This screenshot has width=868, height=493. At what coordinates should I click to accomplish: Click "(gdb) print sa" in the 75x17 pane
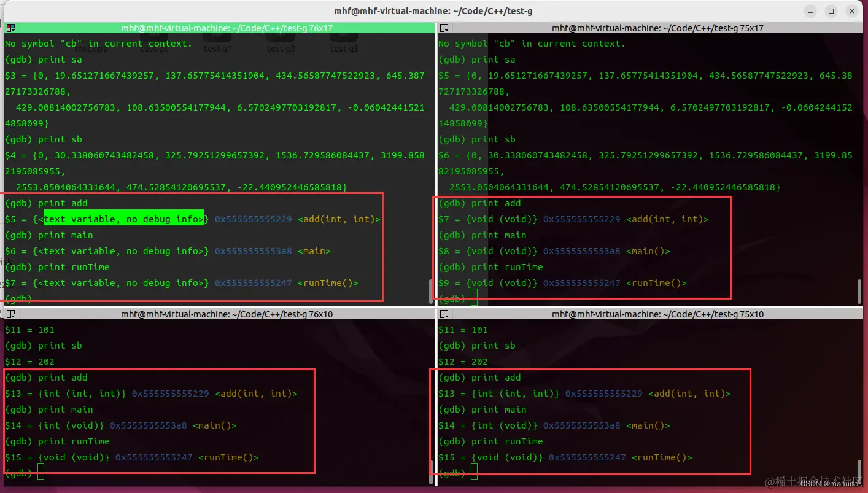476,60
